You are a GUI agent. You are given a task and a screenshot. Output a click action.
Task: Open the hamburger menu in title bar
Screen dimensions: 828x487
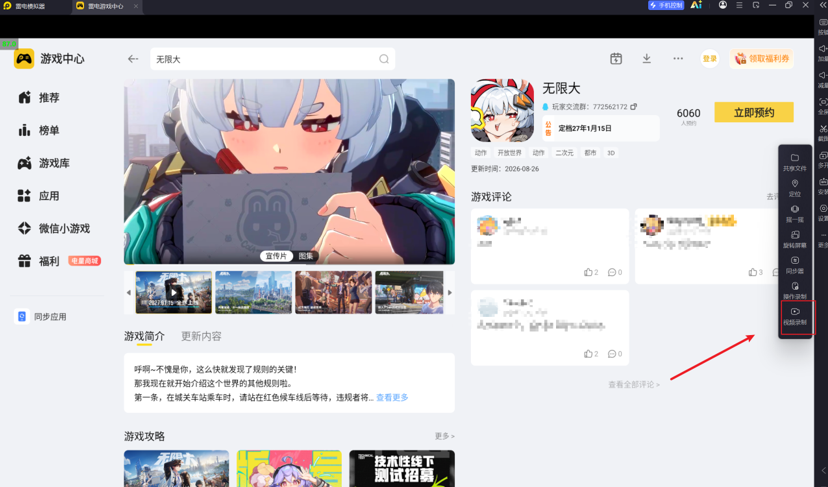(739, 5)
